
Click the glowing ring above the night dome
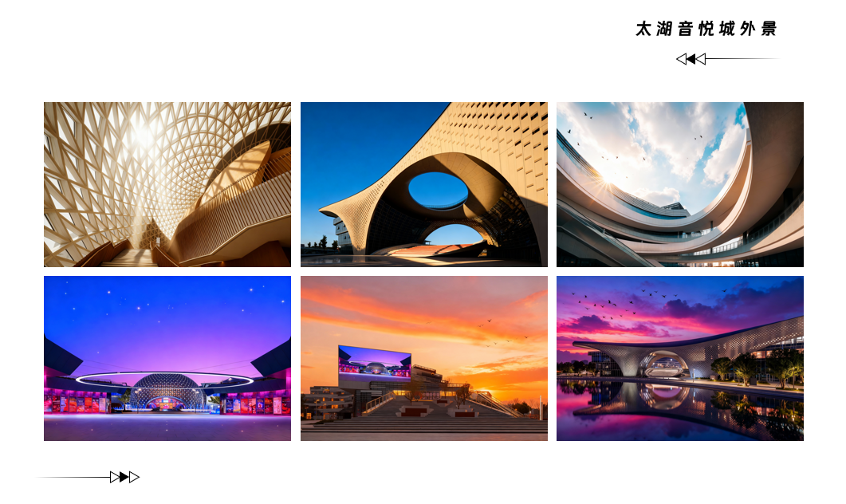point(164,379)
